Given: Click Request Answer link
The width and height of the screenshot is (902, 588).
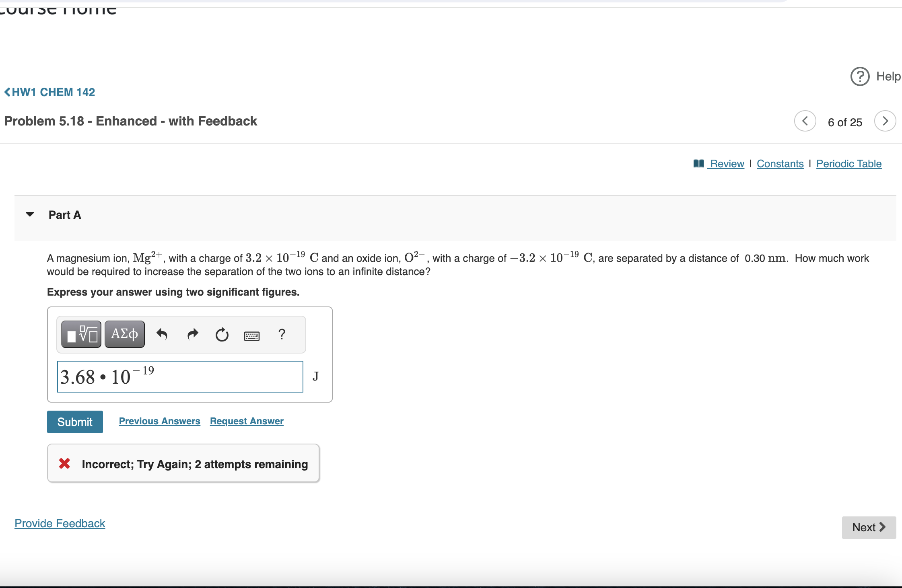Looking at the screenshot, I should 247,421.
